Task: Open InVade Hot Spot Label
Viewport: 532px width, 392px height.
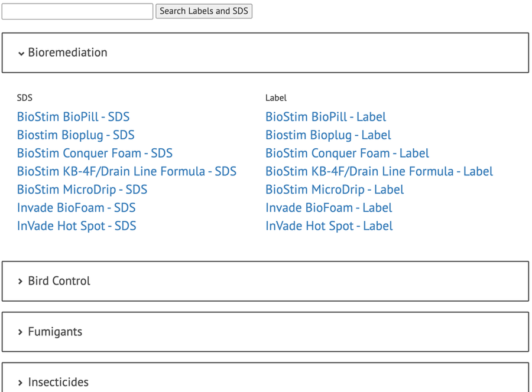Action: [329, 226]
